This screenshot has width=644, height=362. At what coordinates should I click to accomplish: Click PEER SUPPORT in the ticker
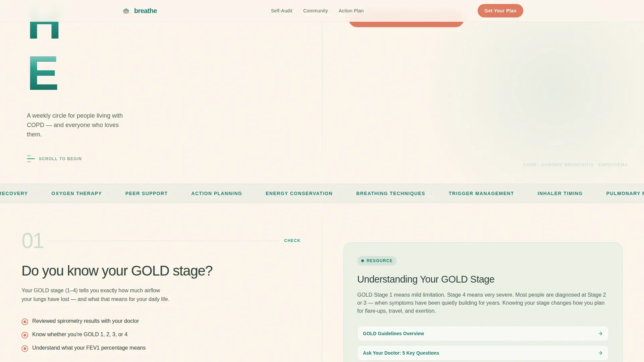coord(147,193)
